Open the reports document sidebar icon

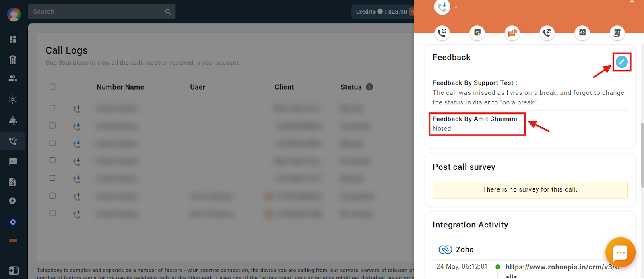(x=13, y=182)
